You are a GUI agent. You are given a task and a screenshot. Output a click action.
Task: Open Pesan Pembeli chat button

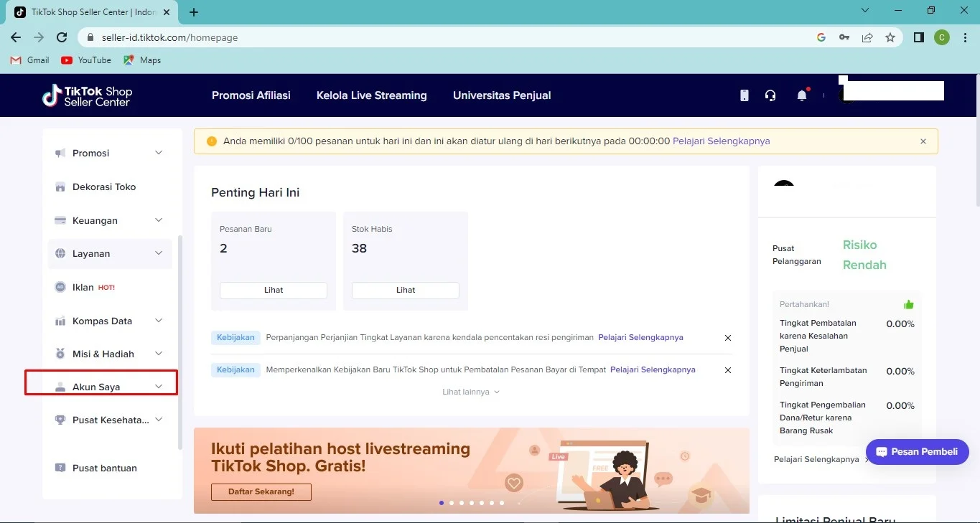[x=918, y=452]
